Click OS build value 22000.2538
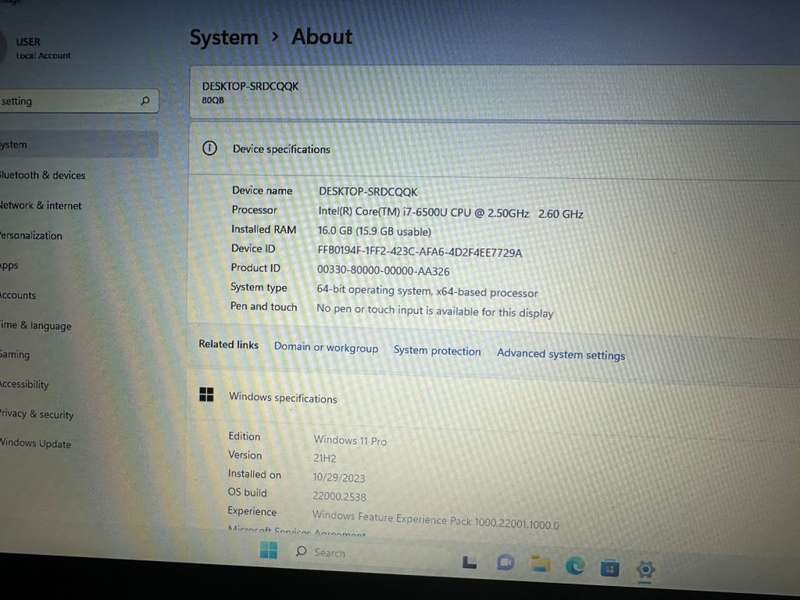The width and height of the screenshot is (800, 600). tap(339, 496)
